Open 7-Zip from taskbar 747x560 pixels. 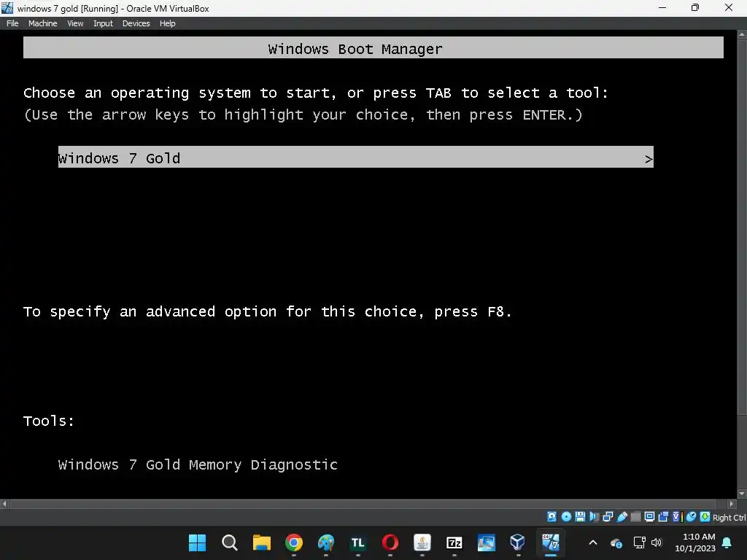click(454, 542)
